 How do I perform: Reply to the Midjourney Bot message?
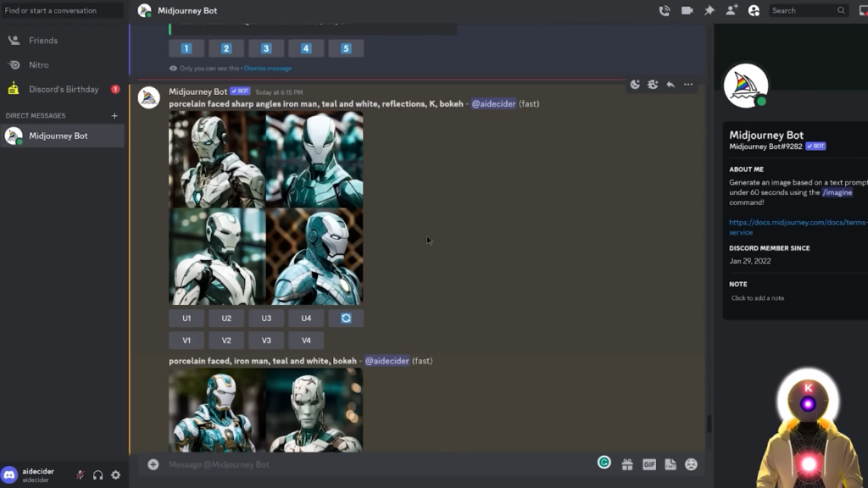[670, 85]
